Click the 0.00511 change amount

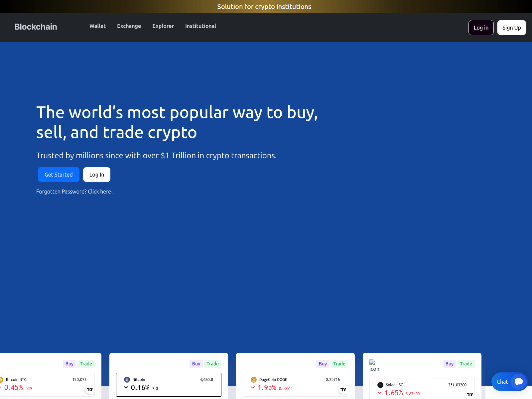pyautogui.click(x=286, y=389)
